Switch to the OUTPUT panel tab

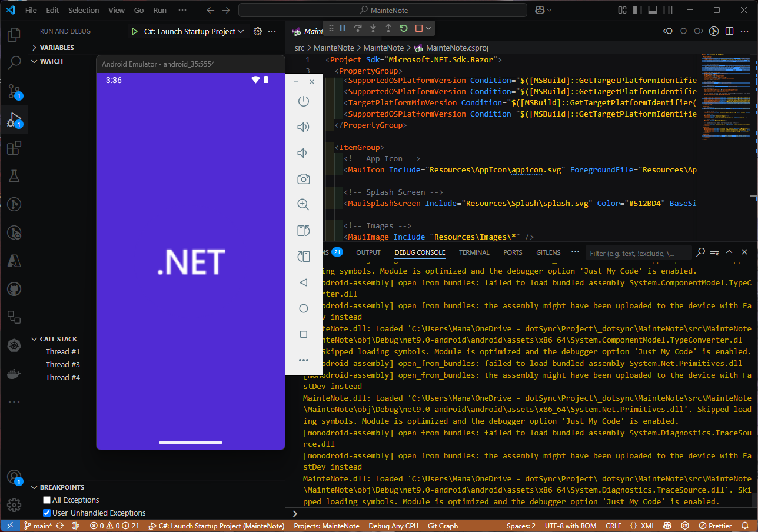pyautogui.click(x=368, y=252)
